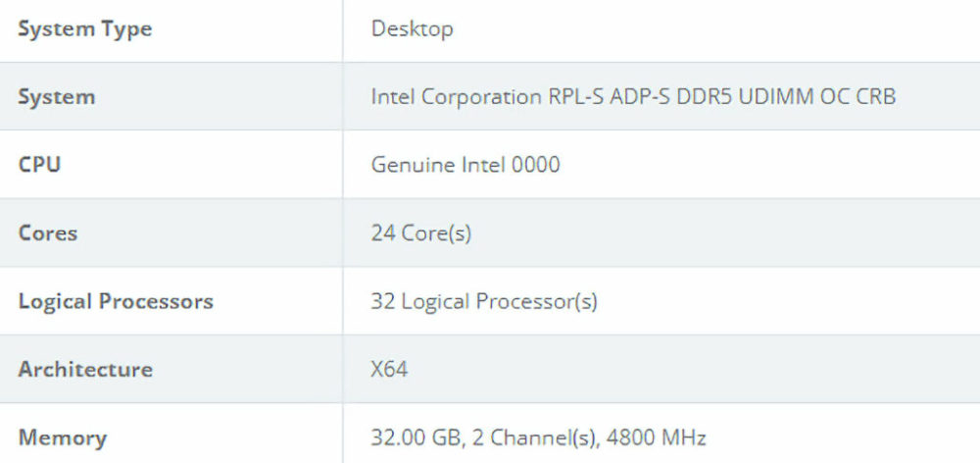Click the Architecture row label
This screenshot has height=463, width=980.
[85, 370]
